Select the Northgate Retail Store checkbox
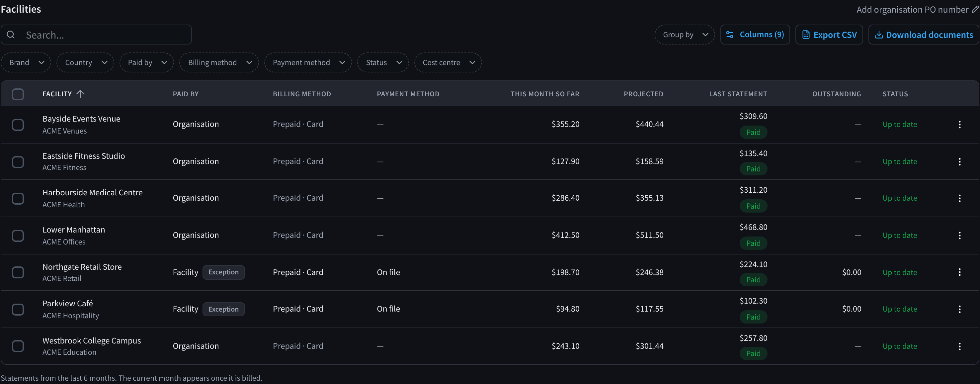This screenshot has width=980, height=384. click(x=18, y=272)
